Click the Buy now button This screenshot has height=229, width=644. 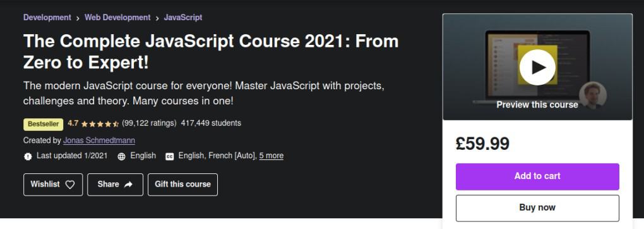pos(537,208)
